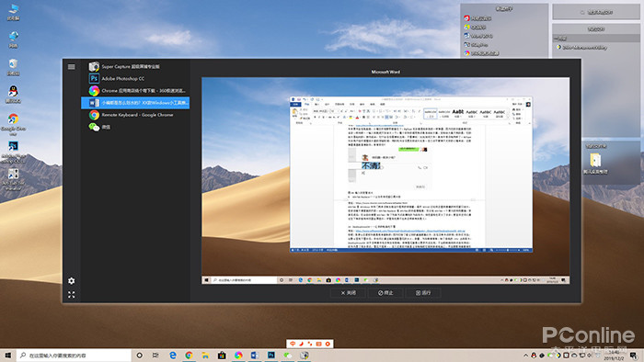Expand hidden system tray icons chevron
This screenshot has height=362, width=644.
coord(525,355)
